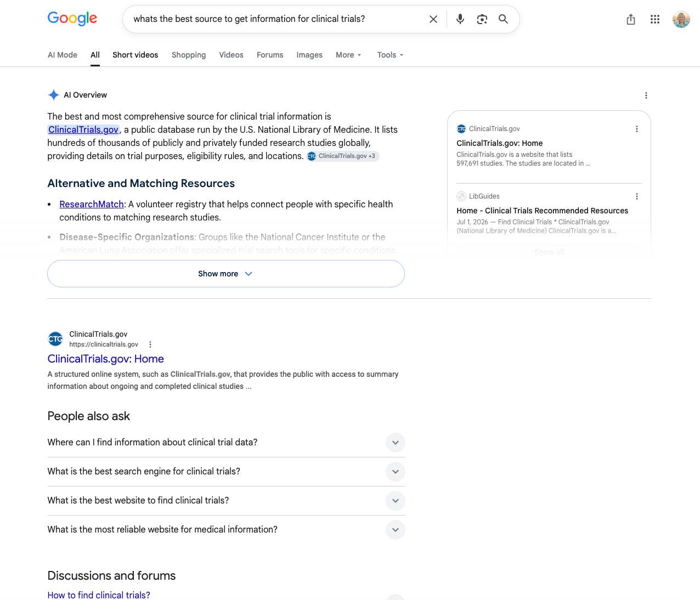This screenshot has width=700, height=600.
Task: Open 'Home - Clinical Trials Recommended Resources' card
Action: (543, 211)
